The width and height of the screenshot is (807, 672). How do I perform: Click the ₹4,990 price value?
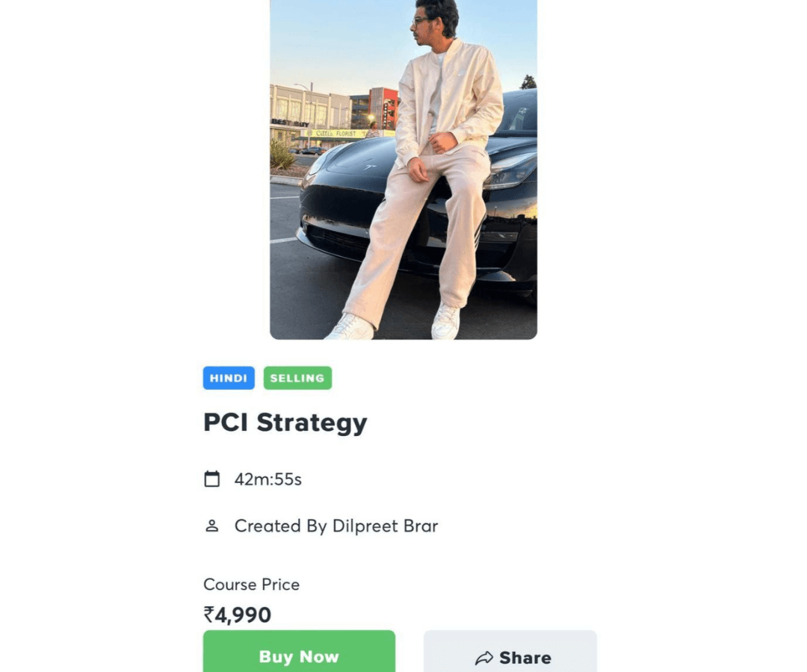tap(238, 615)
